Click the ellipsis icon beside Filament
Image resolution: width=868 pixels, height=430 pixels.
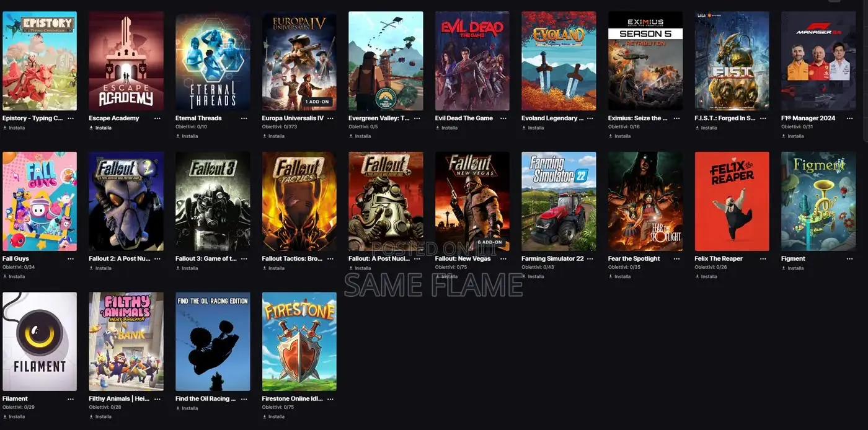click(x=71, y=399)
